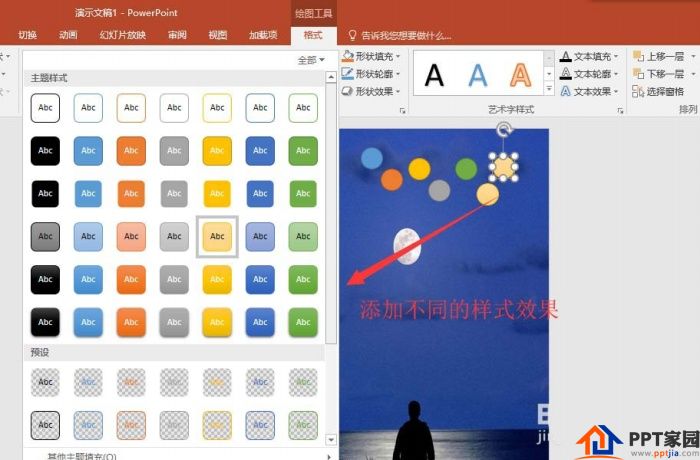Apply the orange outlined WordArt A style
The width and height of the screenshot is (700, 460).
[x=521, y=75]
